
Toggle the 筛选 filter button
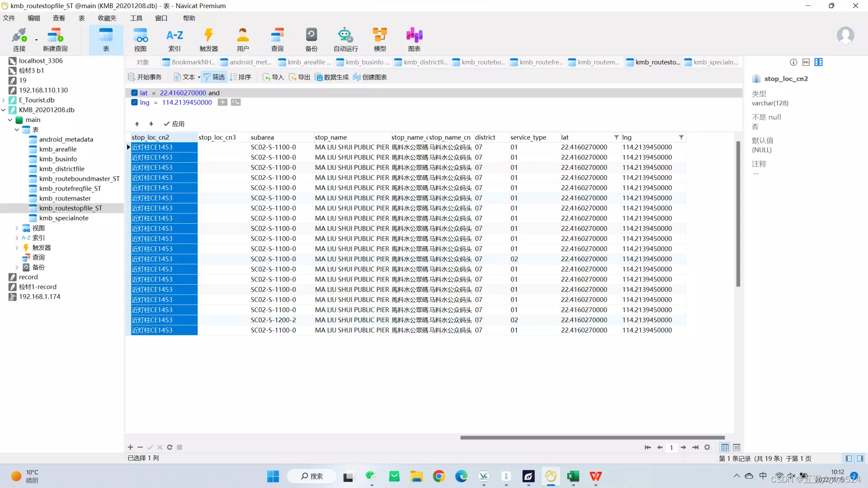point(214,77)
